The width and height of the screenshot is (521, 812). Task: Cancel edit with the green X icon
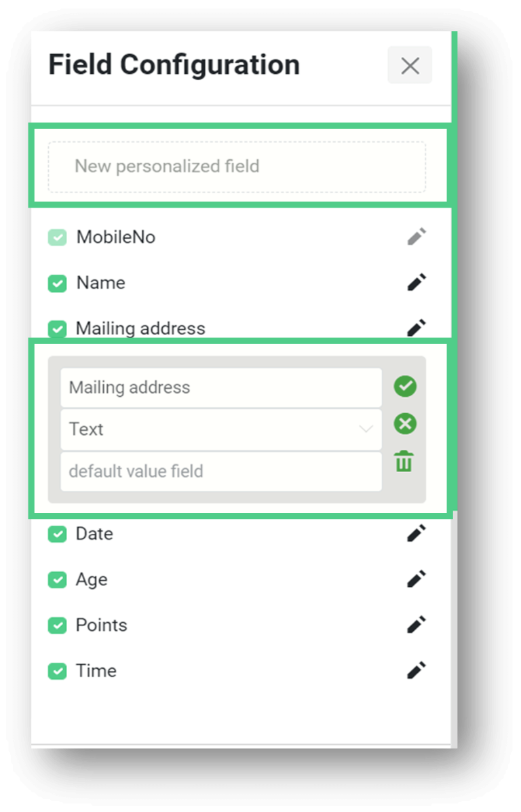[x=405, y=423]
